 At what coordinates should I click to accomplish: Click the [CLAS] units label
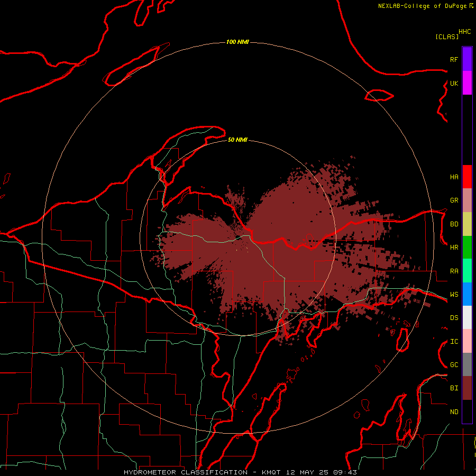coord(447,36)
